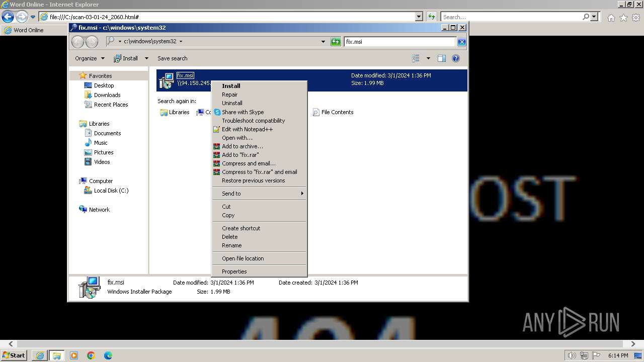Click the Notepad++ icon in context menu
The height and width of the screenshot is (362, 644).
(217, 129)
